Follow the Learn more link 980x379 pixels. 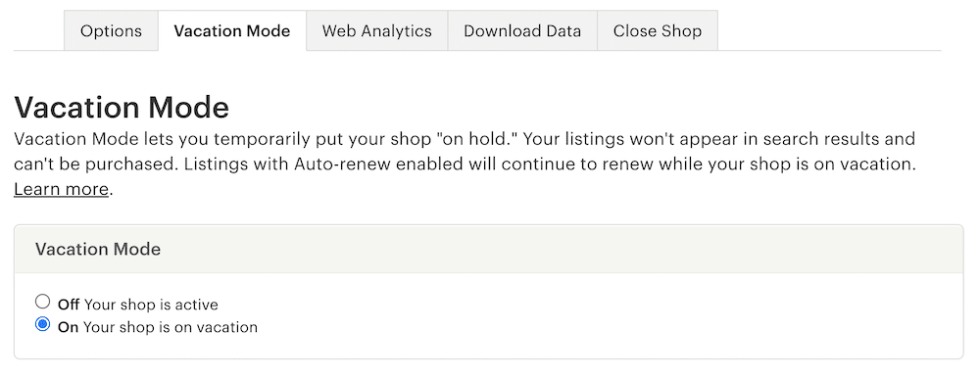pos(61,189)
